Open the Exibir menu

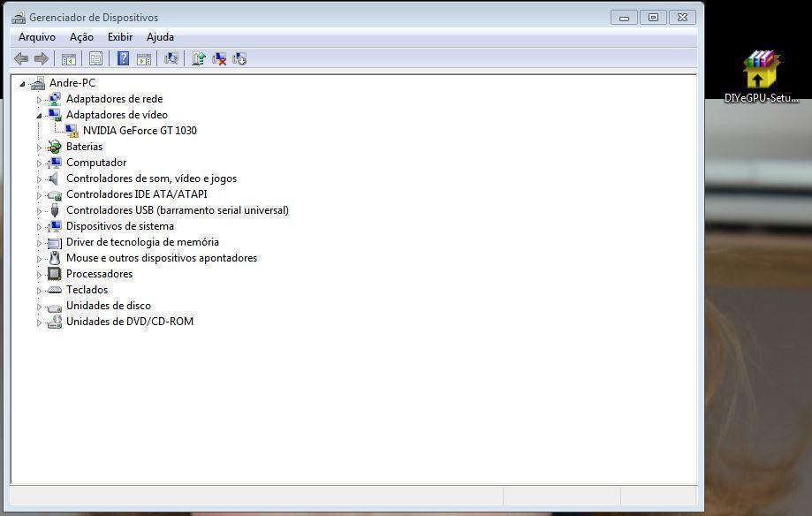(x=120, y=37)
